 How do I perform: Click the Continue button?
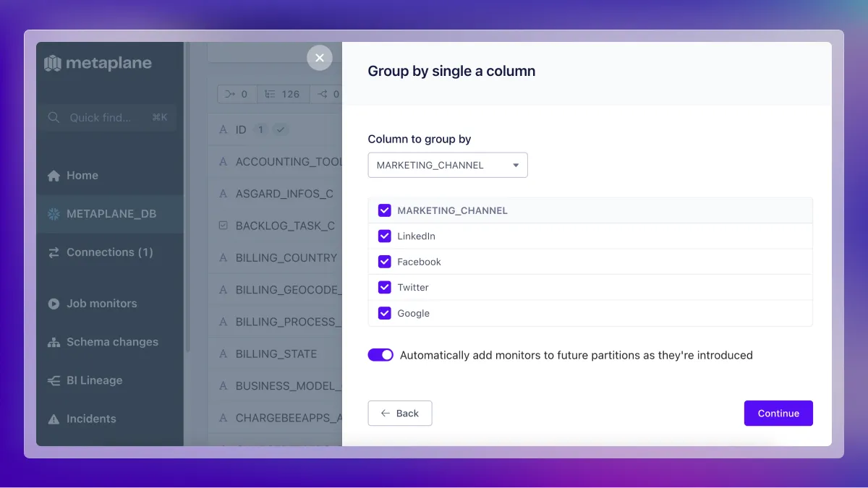tap(778, 414)
